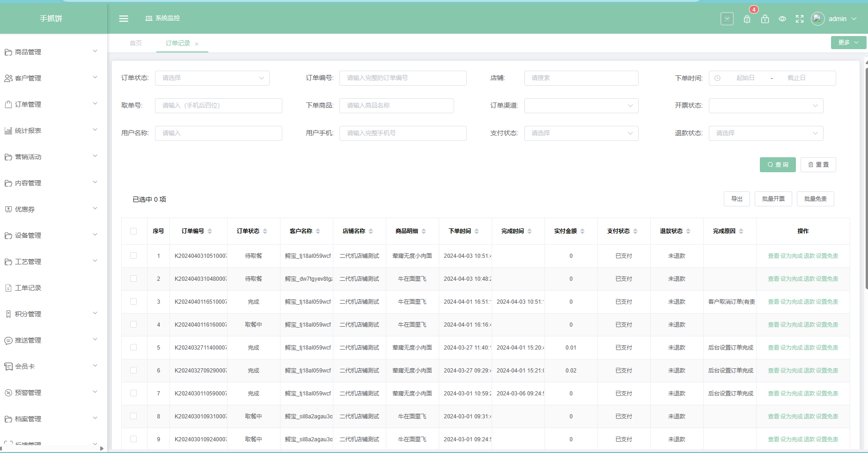Check the box for order row 7
This screenshot has height=453, width=868.
(x=133, y=393)
